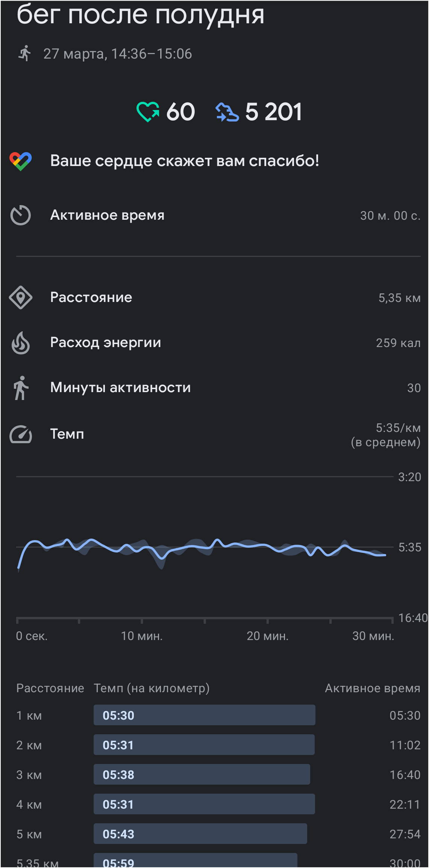Tap the 20 мин. mark on the chart axis
The image size is (429, 868).
click(x=268, y=636)
